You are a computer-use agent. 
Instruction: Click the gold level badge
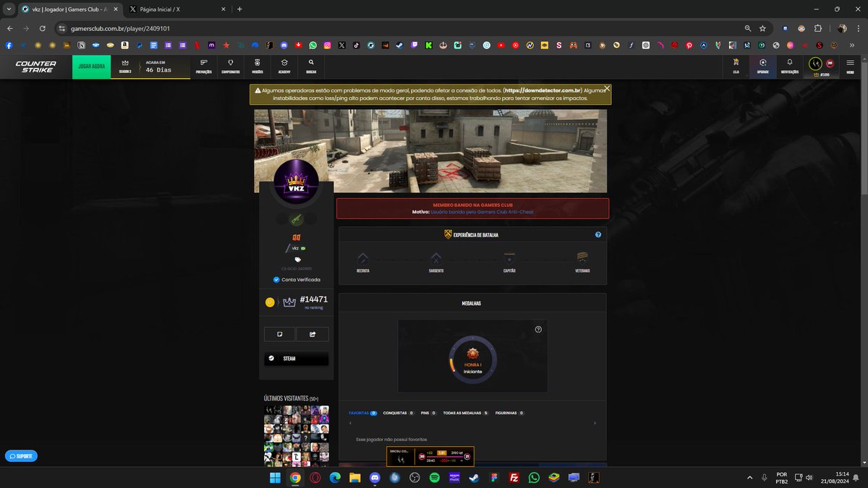[270, 302]
